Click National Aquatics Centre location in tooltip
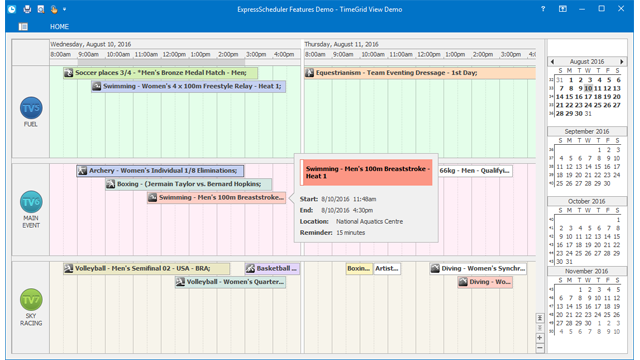The width and height of the screenshot is (640, 360). coord(369,222)
